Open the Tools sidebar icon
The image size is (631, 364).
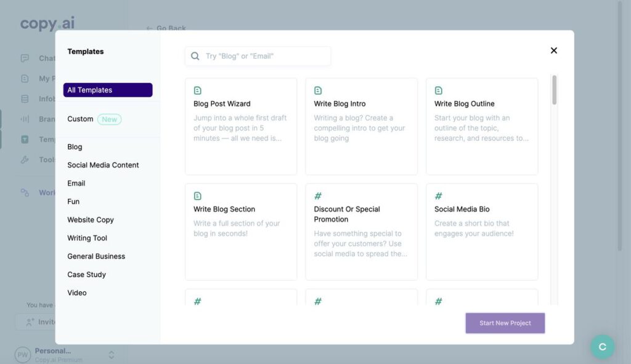(x=23, y=160)
